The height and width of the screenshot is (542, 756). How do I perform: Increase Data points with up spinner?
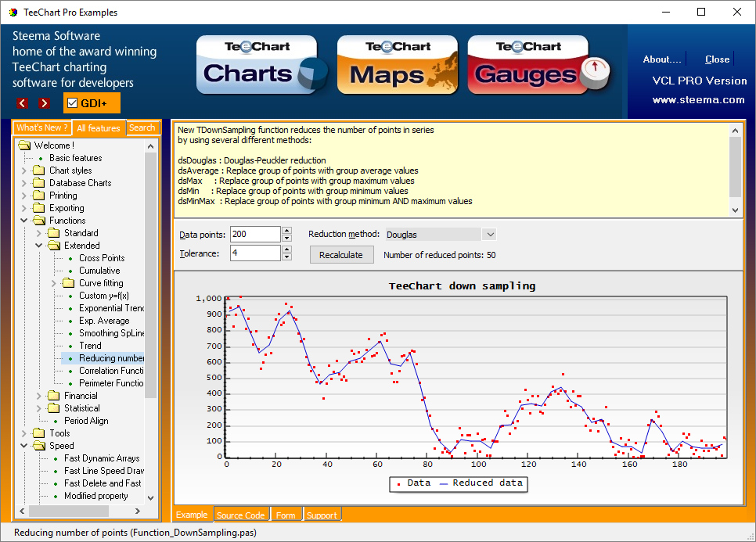(x=287, y=230)
